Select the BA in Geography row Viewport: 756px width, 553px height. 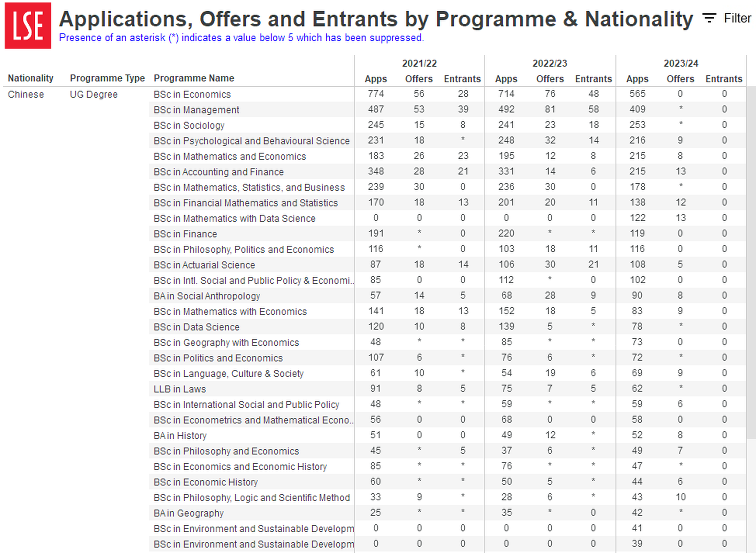tap(189, 513)
